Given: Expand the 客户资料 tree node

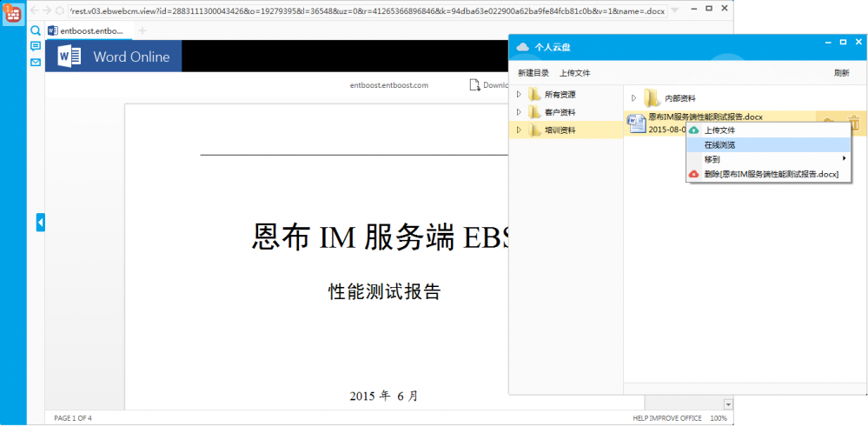Looking at the screenshot, I should 519,112.
